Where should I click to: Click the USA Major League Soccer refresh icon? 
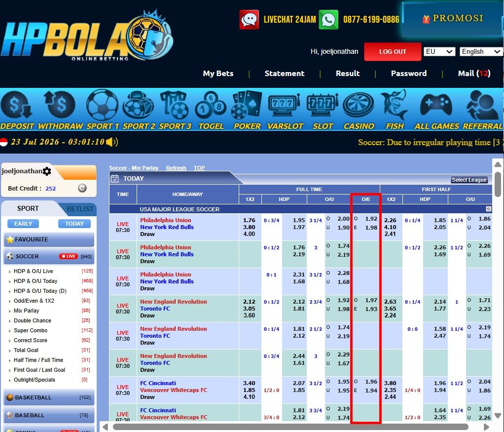488,209
